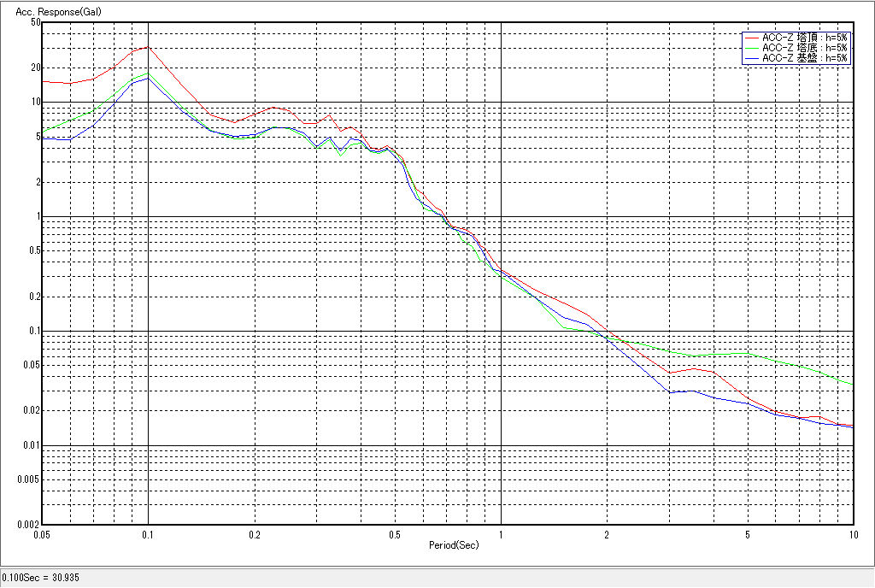Click the green line swatch in legend

coord(752,48)
